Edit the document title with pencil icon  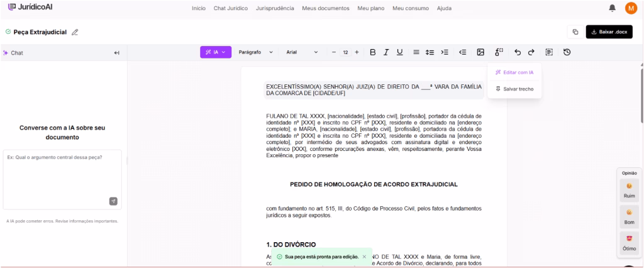(x=75, y=32)
